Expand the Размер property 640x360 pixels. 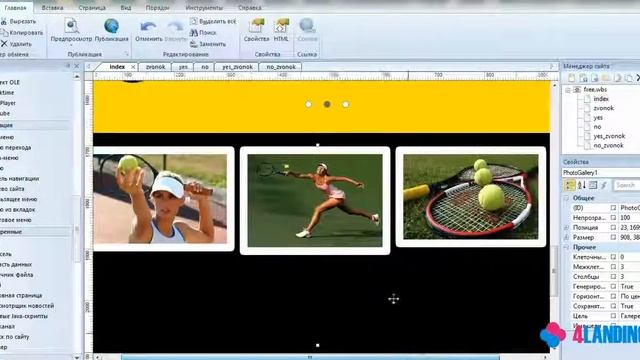click(x=567, y=237)
